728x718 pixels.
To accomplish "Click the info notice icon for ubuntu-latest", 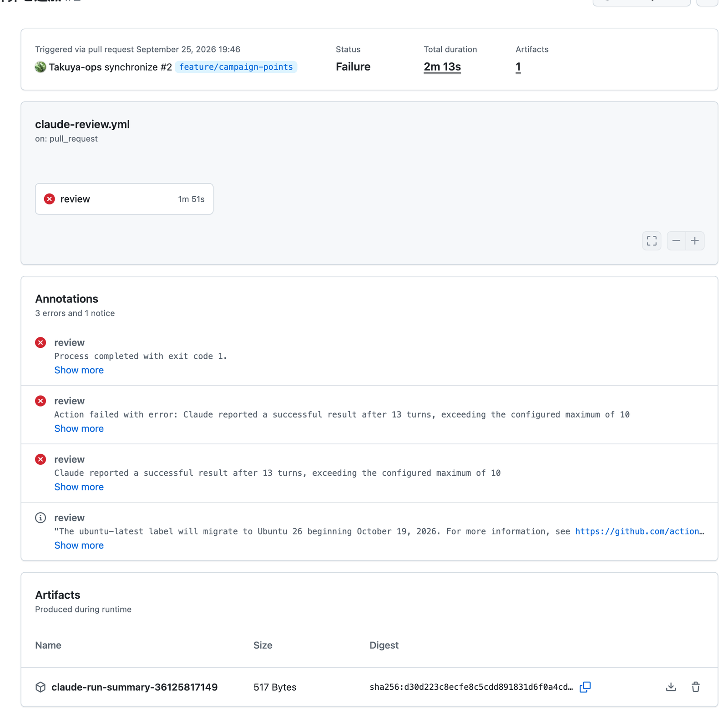I will (x=40, y=518).
